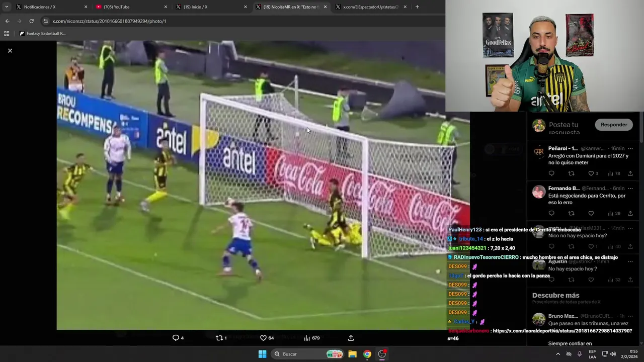Open the ESP LAA language switcher
This screenshot has width=644, height=362.
(592, 354)
